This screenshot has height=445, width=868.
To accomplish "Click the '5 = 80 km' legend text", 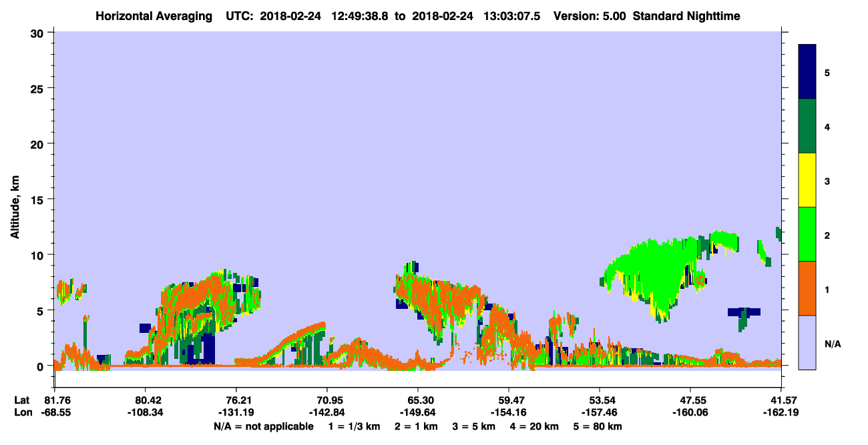I will [x=598, y=426].
